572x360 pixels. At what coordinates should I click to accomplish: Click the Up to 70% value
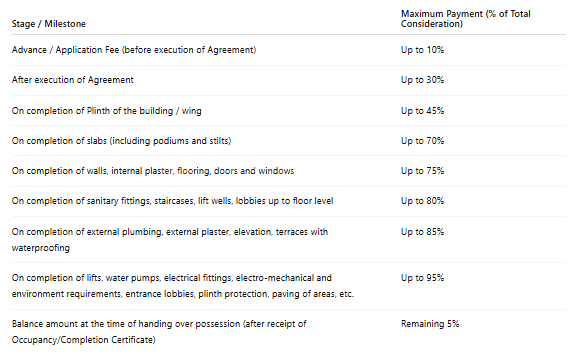point(422,141)
